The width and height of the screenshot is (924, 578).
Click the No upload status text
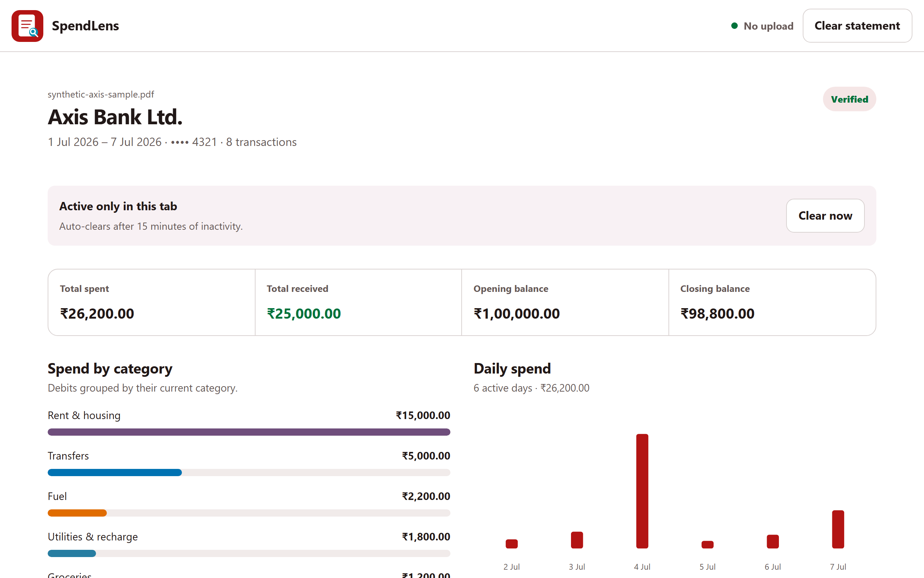(x=768, y=26)
